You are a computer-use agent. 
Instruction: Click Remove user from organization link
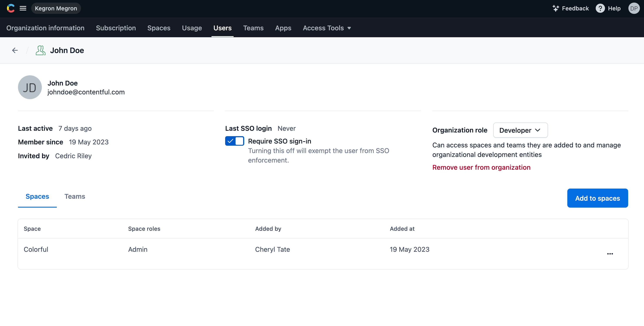(481, 167)
